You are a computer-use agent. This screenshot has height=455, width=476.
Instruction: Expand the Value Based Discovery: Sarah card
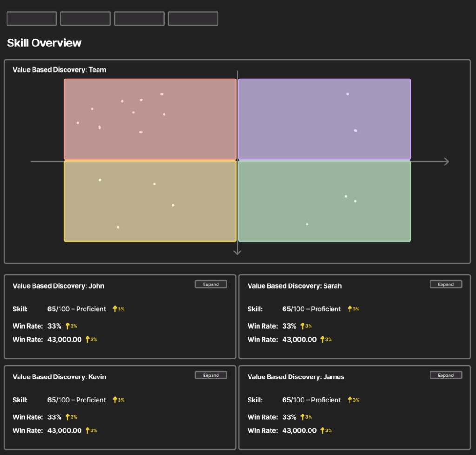coord(446,284)
